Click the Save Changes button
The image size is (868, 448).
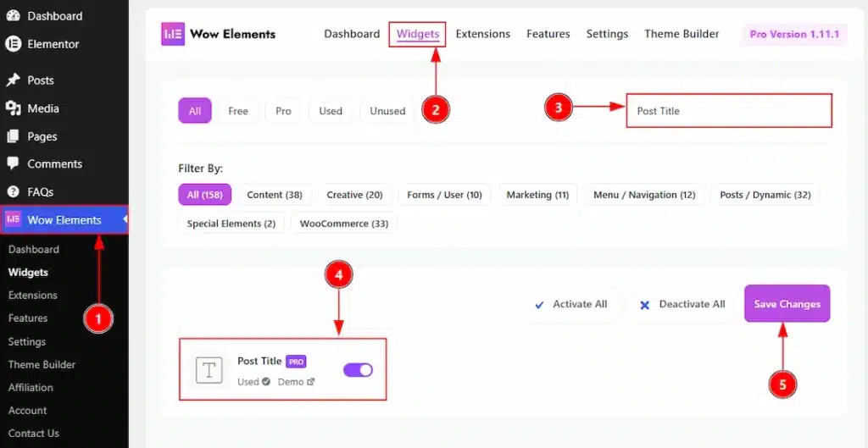coord(787,304)
